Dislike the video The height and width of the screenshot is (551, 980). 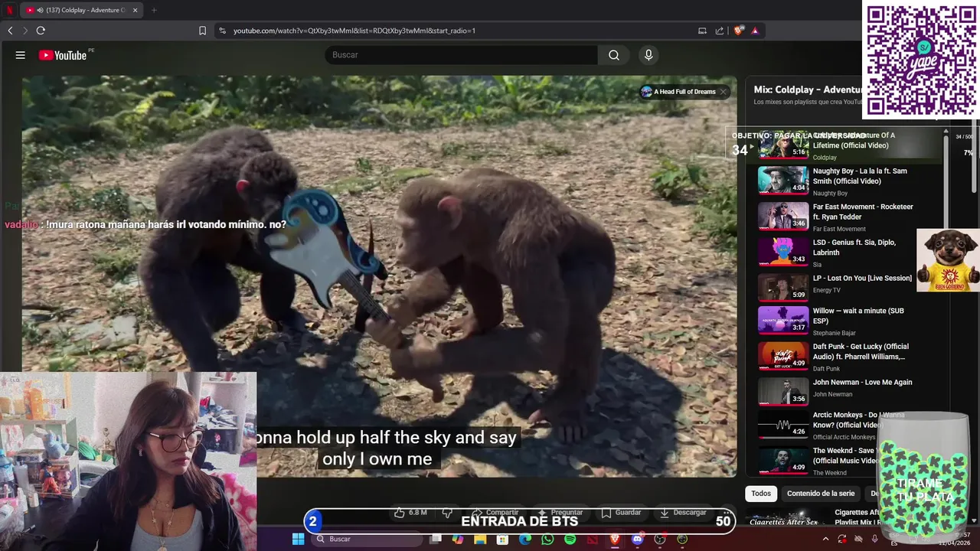447,513
